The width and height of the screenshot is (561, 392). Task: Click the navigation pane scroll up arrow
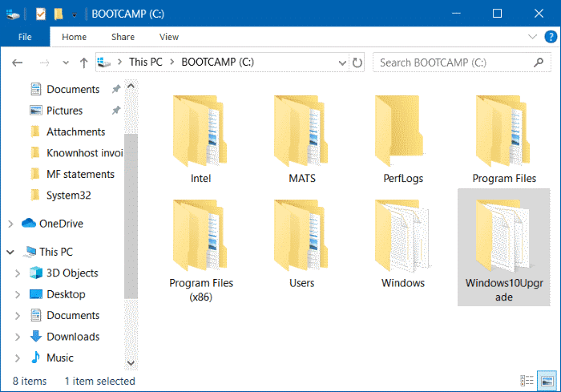[131, 86]
